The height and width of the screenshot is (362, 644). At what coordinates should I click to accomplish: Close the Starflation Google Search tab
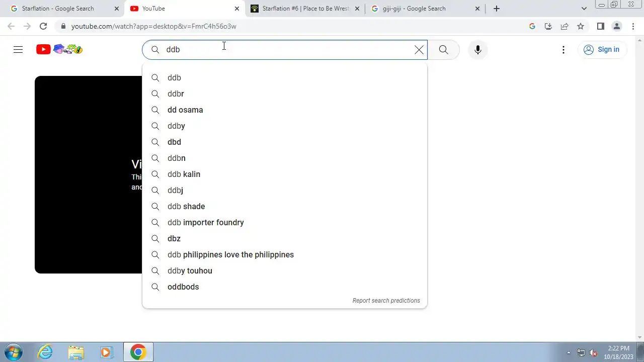click(x=117, y=9)
